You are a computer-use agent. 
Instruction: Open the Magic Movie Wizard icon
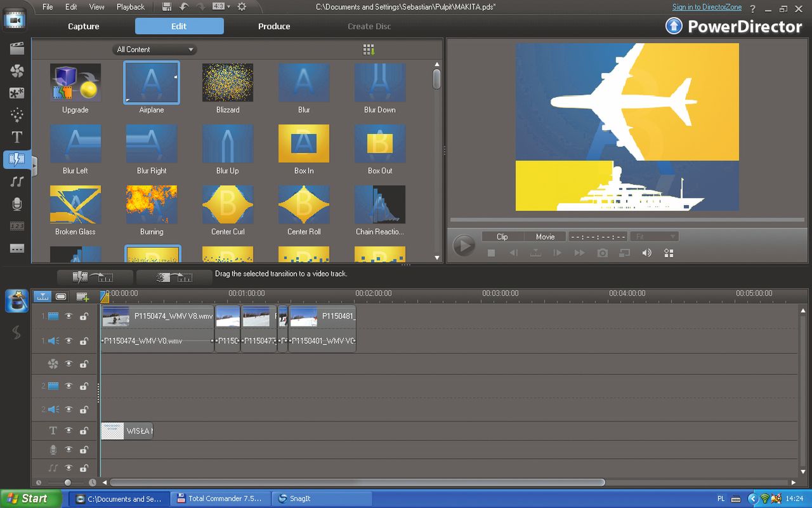tap(16, 301)
